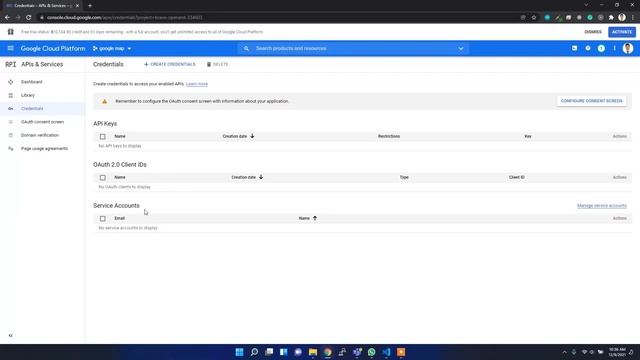The height and width of the screenshot is (360, 640).
Task: Open a new browser tab with plus
Action: click(90, 6)
